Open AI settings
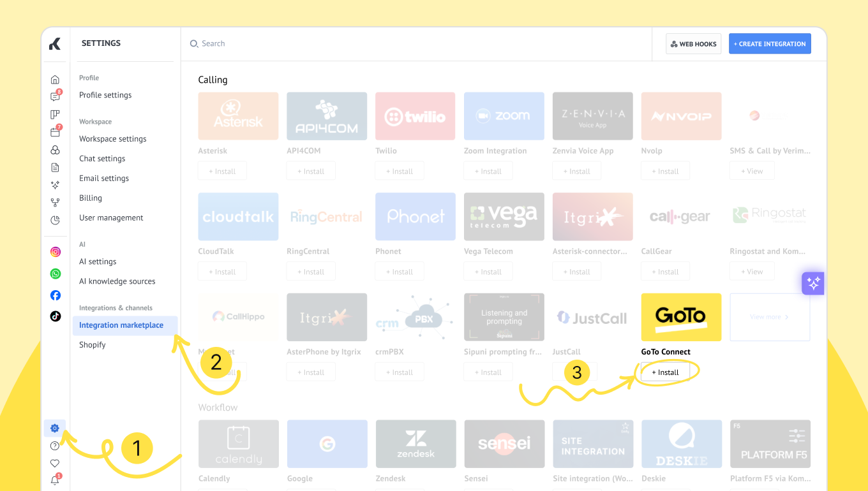Viewport: 868px width, 491px height. click(98, 262)
